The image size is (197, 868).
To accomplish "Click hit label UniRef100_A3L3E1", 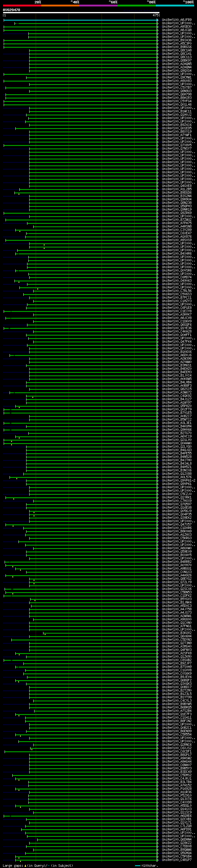I will [x=176, y=423].
